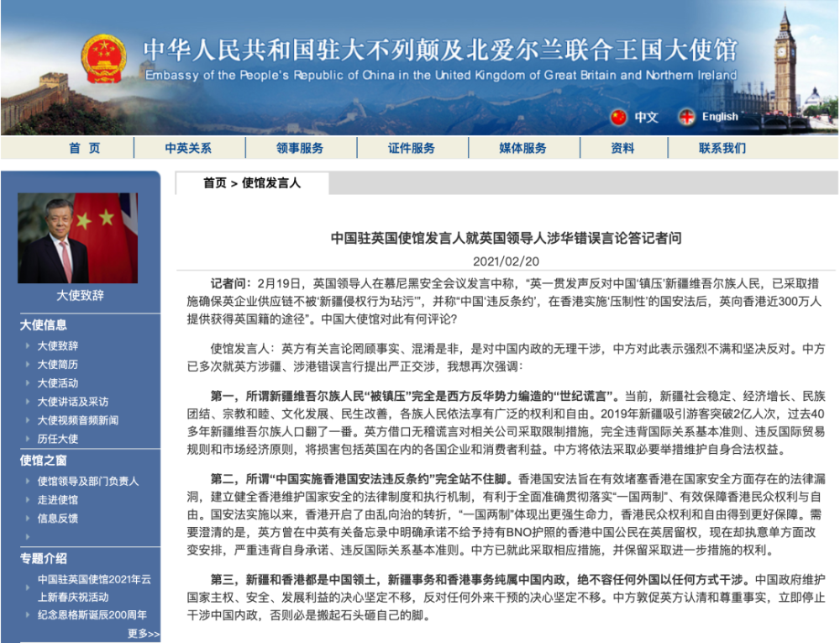
Task: Open 大使简历 sidebar link
Action: click(x=58, y=365)
